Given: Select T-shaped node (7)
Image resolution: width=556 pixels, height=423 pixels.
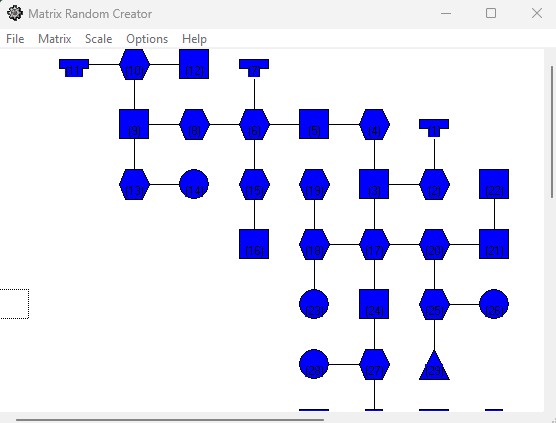Looking at the screenshot, I should pos(254,67).
